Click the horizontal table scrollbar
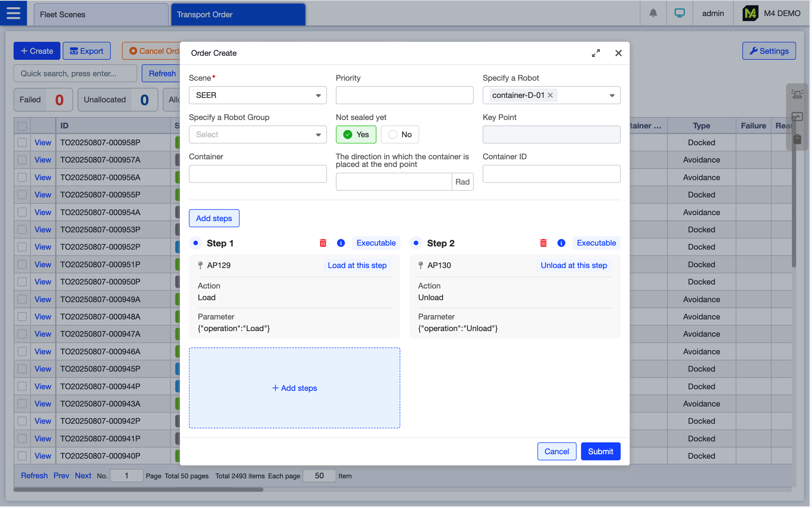 coord(139,490)
